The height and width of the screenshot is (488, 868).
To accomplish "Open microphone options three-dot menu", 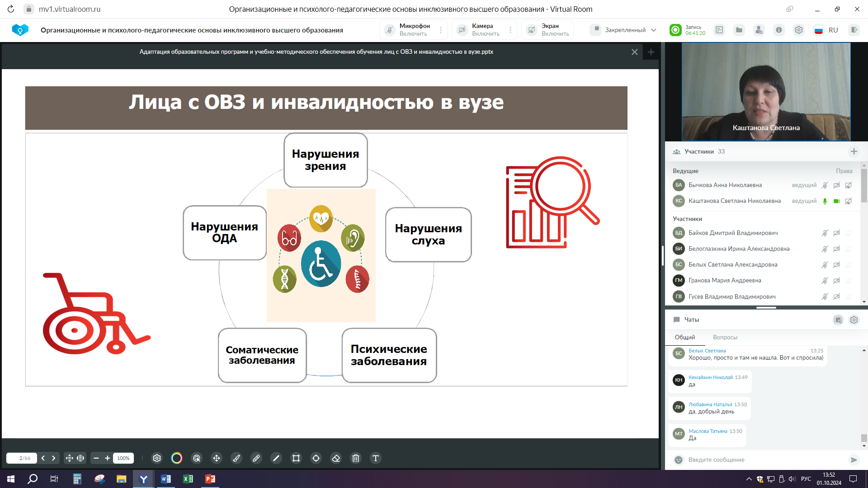I will click(440, 30).
